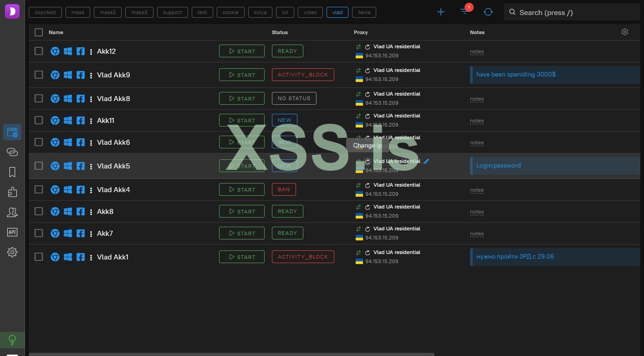The height and width of the screenshot is (356, 644).
Task: Open the three-dot menu for Vlad Akk9
Action: [x=91, y=75]
